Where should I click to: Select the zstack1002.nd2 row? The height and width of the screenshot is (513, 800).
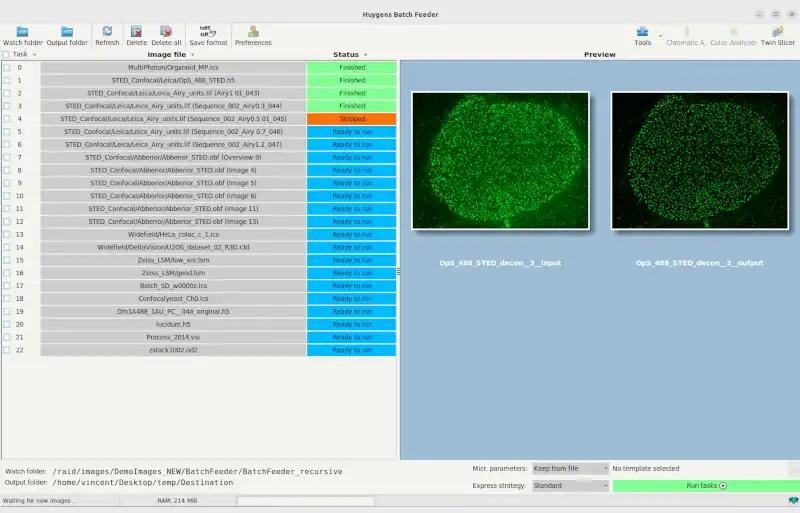(173, 350)
